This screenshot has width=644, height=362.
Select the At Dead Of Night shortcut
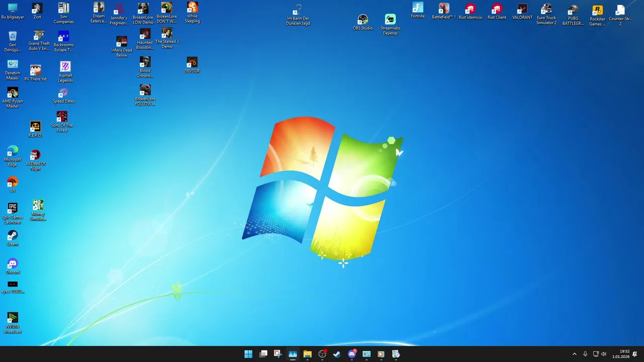(35, 160)
